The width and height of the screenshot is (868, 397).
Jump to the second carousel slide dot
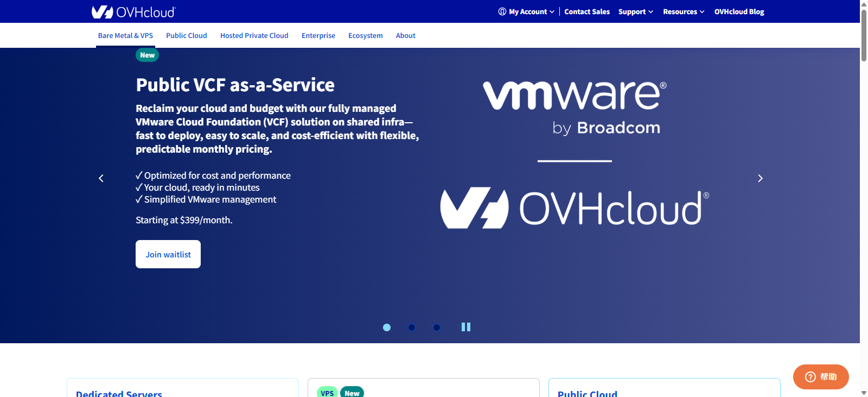[x=412, y=327]
